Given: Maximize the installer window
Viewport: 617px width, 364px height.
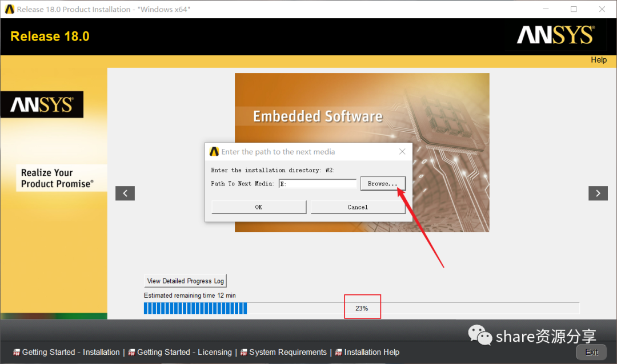Looking at the screenshot, I should (574, 9).
